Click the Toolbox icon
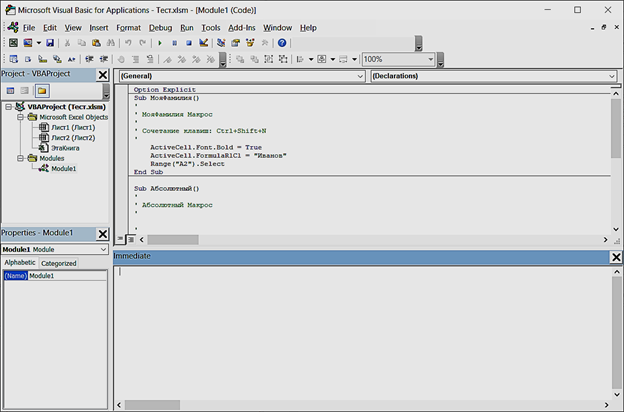 (x=264, y=43)
